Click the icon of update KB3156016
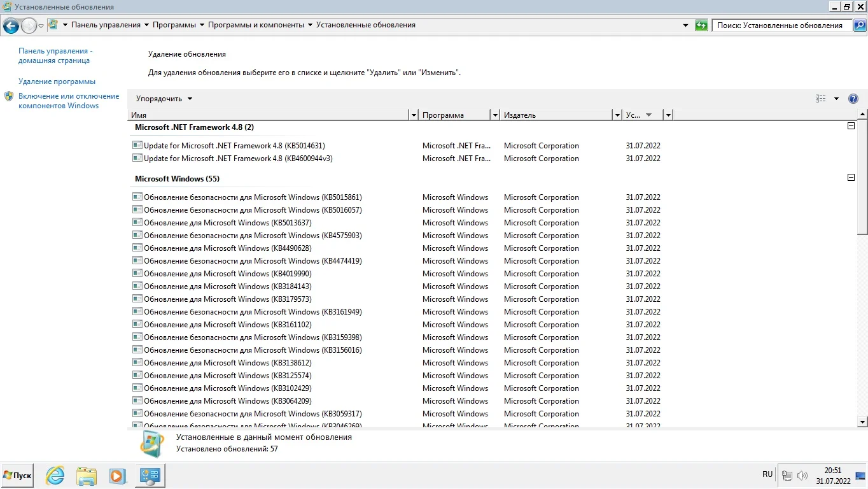This screenshot has height=489, width=868. pos(137,350)
